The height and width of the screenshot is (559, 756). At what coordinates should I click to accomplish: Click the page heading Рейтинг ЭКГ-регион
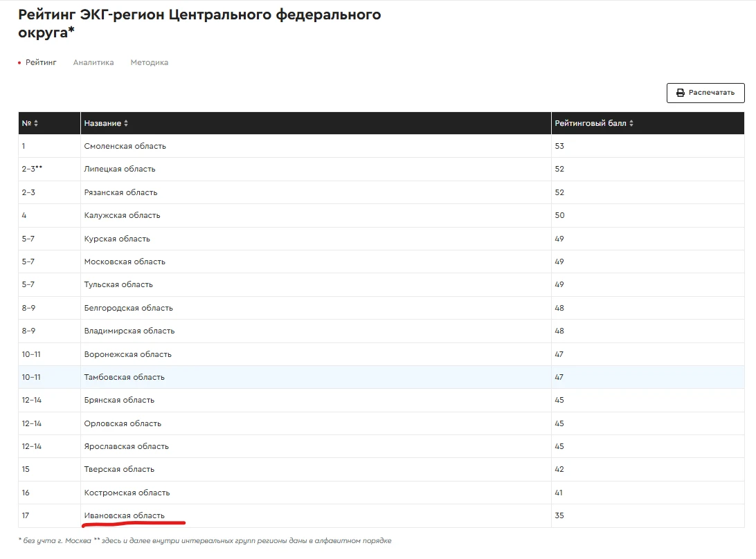point(199,23)
